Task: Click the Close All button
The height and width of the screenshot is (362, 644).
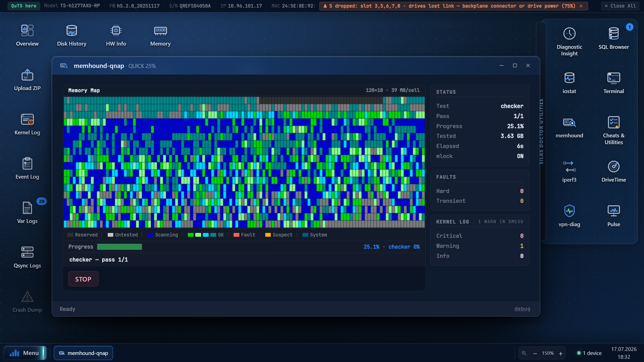Action: [620, 6]
